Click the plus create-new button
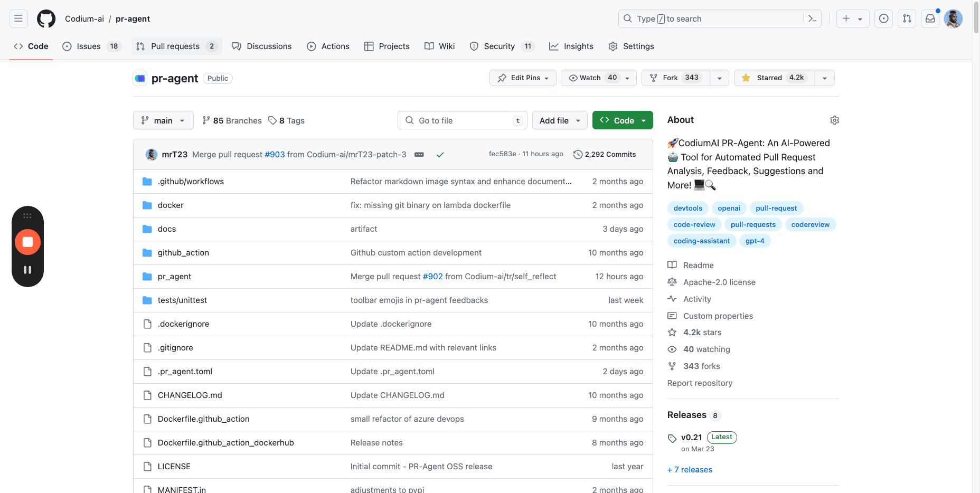Viewport: 980px width, 493px height. point(852,18)
